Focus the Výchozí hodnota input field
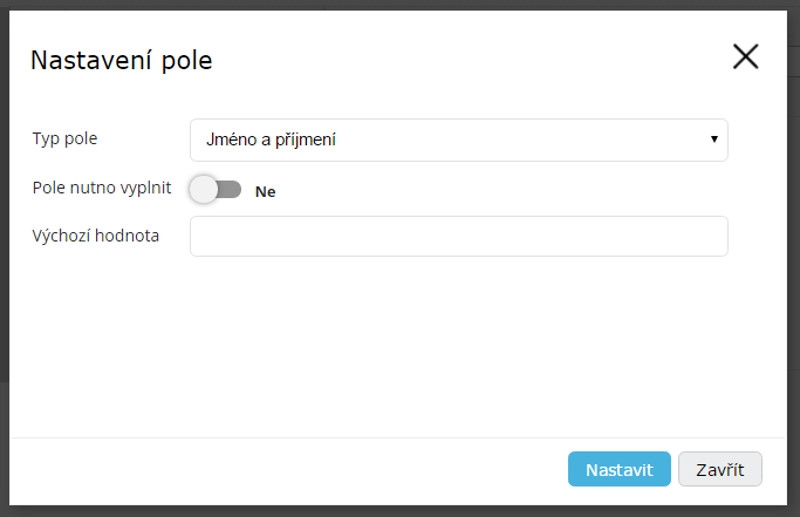800x517 pixels. tap(459, 236)
